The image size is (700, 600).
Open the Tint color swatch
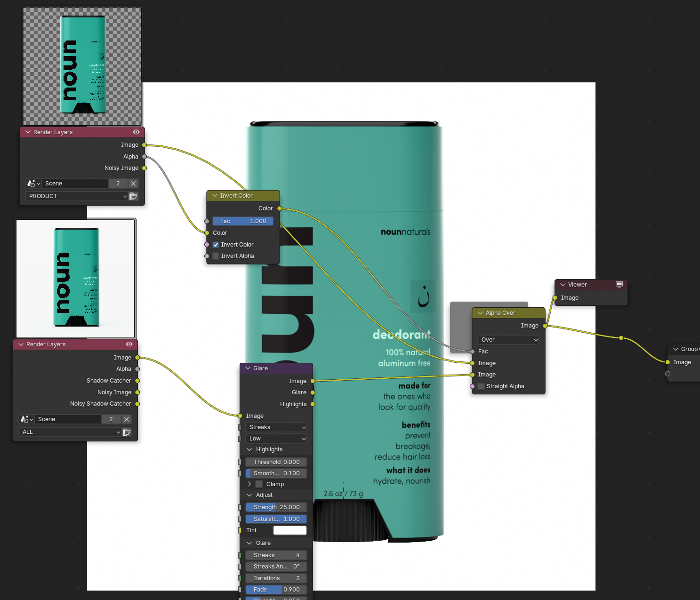pos(290,530)
